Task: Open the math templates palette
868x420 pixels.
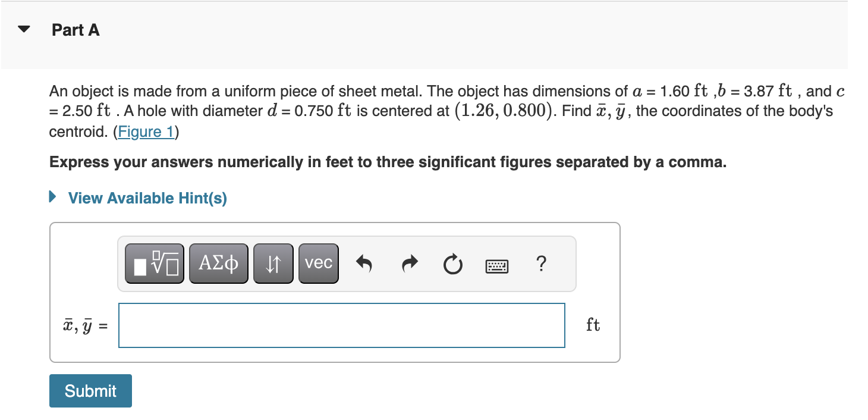Action: 154,262
